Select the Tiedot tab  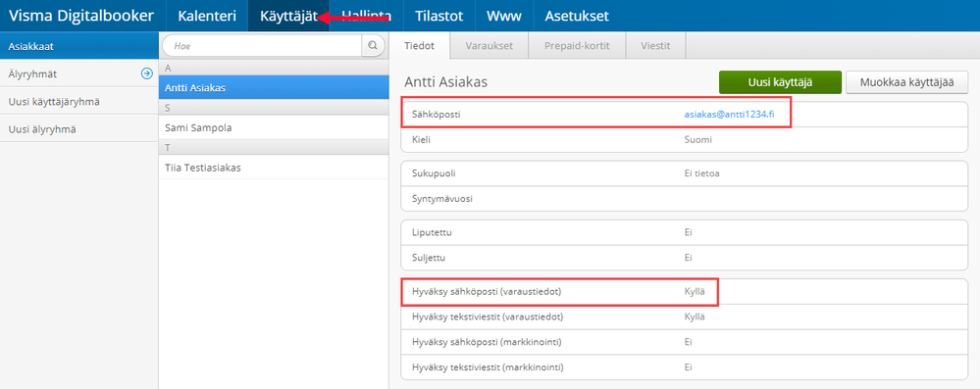pos(420,46)
